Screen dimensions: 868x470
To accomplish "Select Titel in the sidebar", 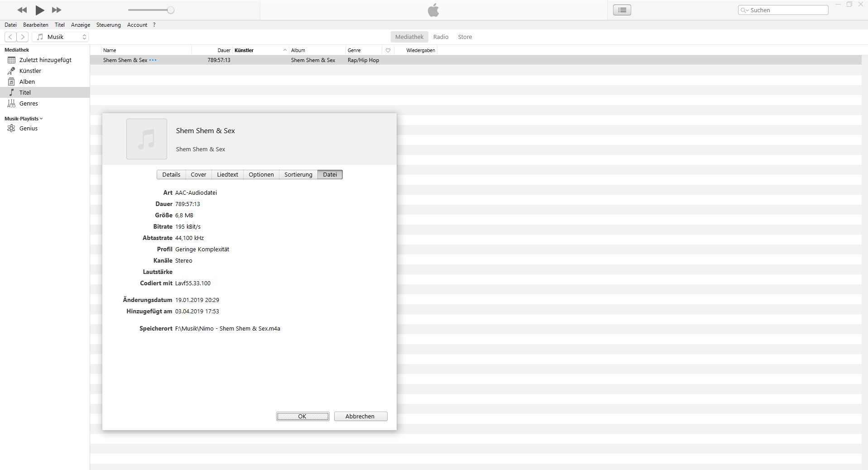I will (x=45, y=92).
